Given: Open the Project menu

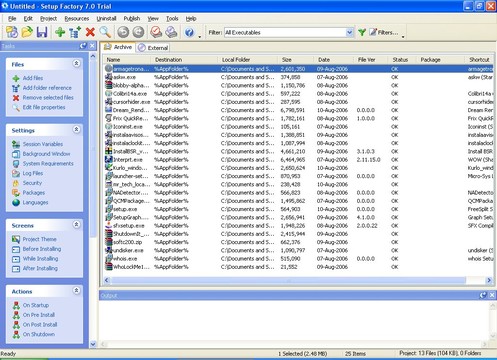Looking at the screenshot, I should tap(48, 19).
